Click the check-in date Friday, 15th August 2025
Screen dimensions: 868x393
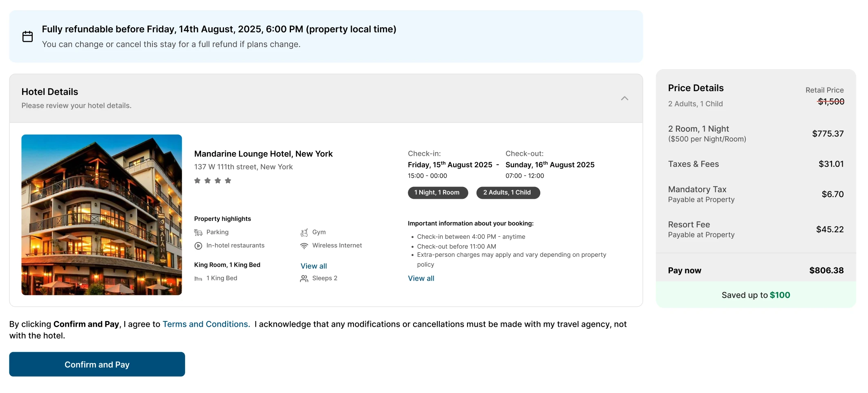[x=450, y=164]
